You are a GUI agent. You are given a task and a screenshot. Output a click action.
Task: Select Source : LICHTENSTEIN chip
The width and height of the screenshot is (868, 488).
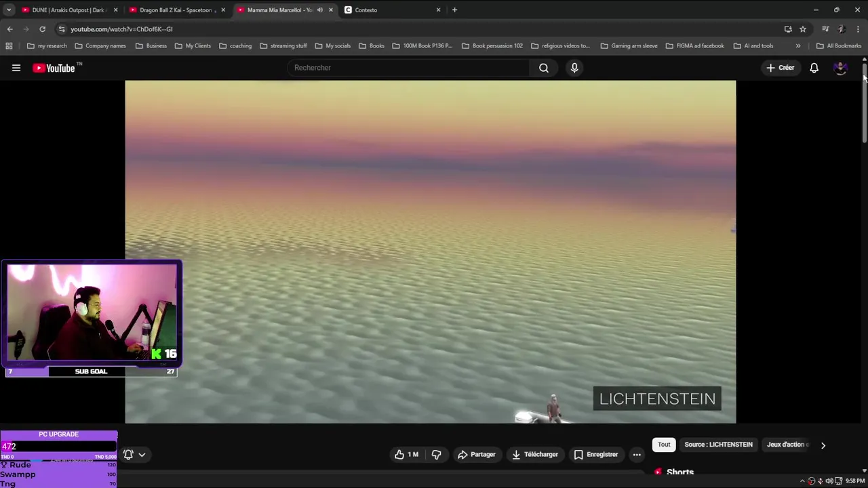(x=718, y=445)
